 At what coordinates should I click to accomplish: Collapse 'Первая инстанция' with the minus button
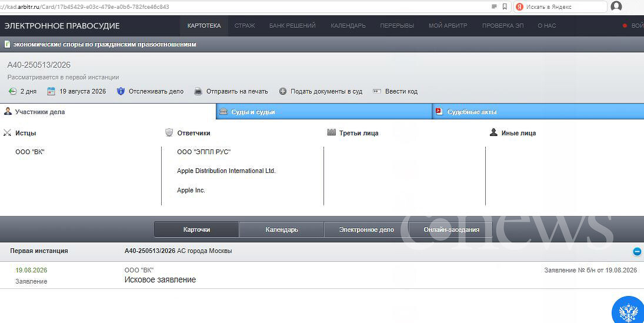click(x=636, y=251)
